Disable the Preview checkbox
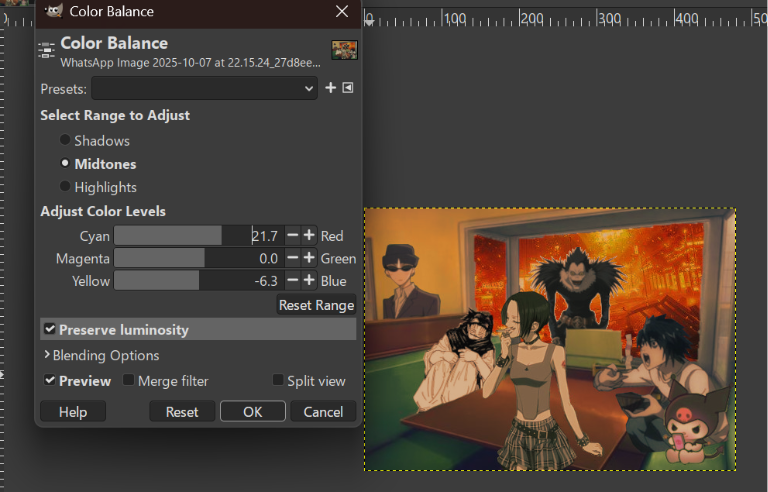 (x=50, y=381)
